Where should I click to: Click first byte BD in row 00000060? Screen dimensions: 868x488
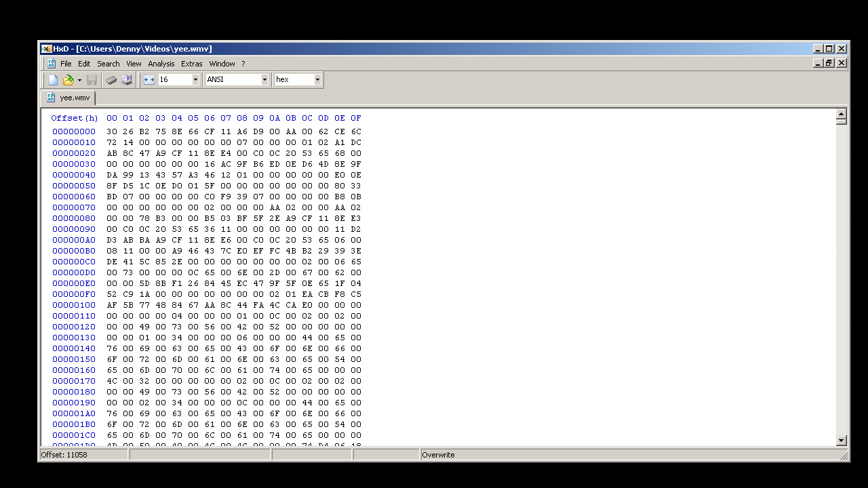click(112, 197)
